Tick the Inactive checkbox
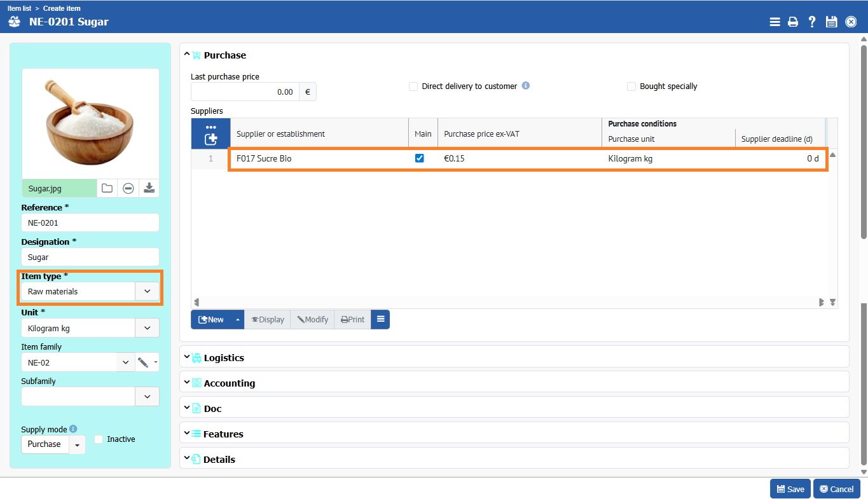868x501 pixels. pos(99,439)
